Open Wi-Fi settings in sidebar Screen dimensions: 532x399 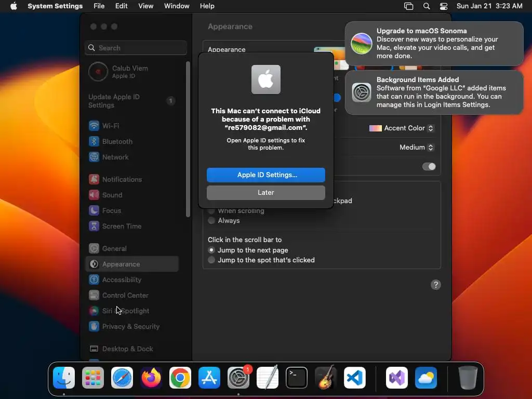point(131,126)
